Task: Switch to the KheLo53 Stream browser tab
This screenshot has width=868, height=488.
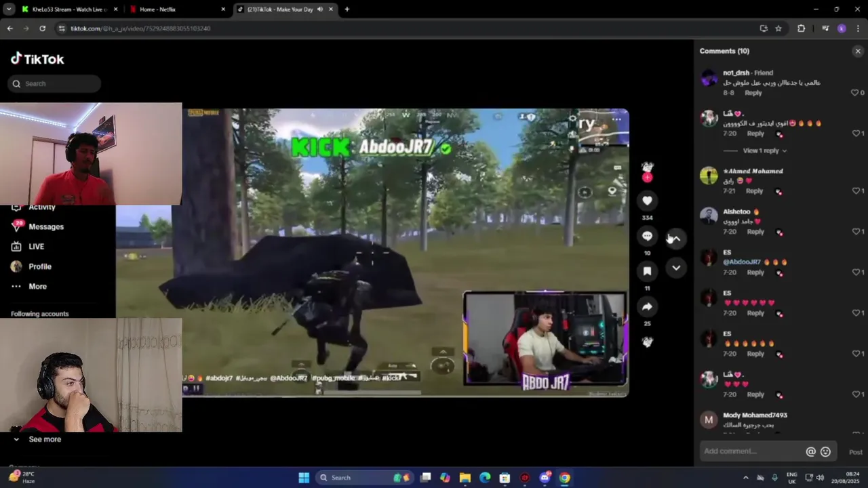Action: (x=69, y=9)
